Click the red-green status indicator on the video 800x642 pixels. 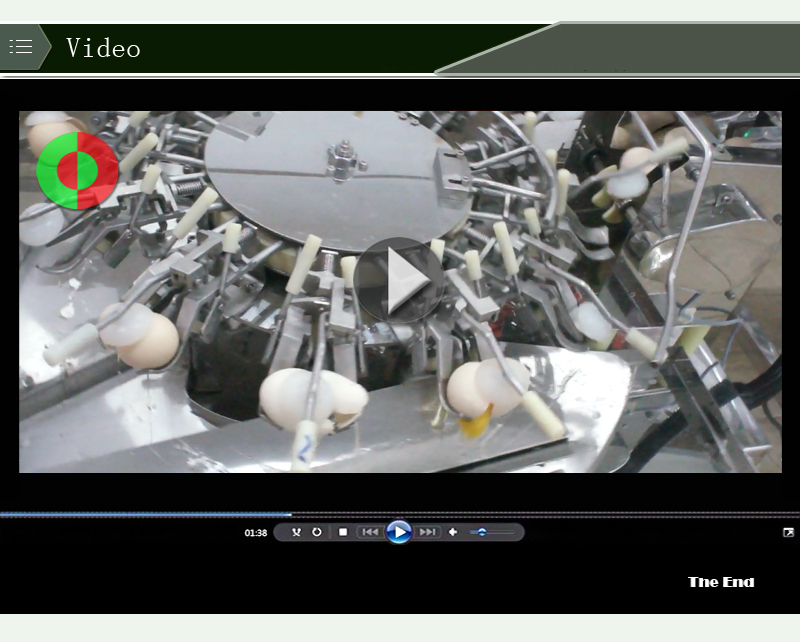tap(76, 168)
